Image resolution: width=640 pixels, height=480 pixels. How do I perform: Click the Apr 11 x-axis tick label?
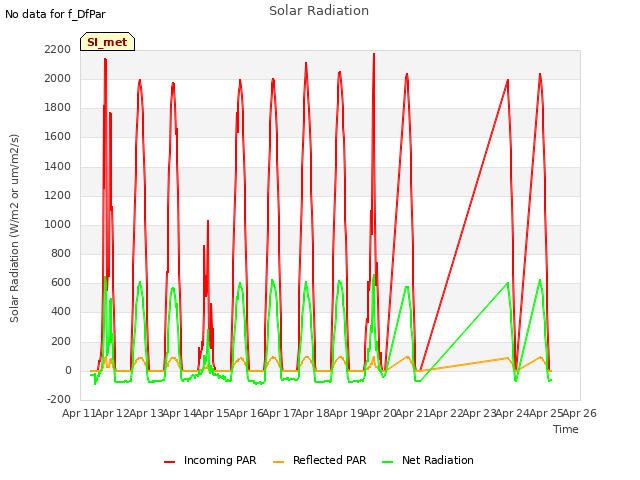pyautogui.click(x=78, y=413)
